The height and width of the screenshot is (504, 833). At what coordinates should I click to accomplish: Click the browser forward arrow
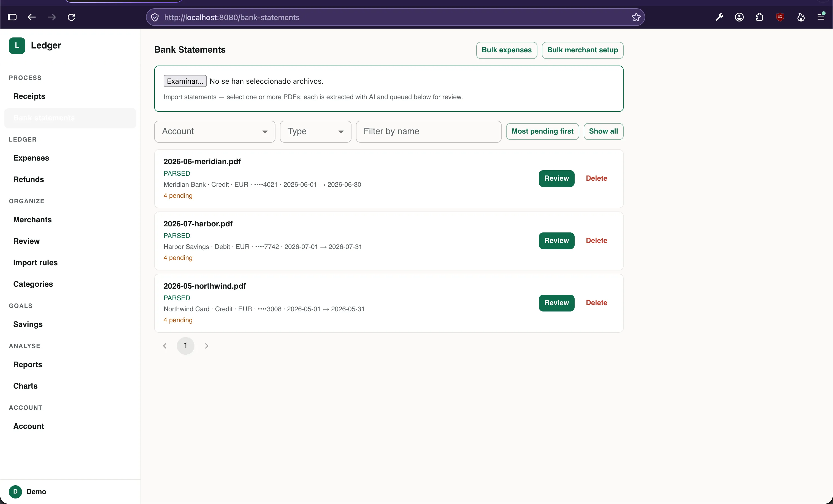pyautogui.click(x=52, y=17)
